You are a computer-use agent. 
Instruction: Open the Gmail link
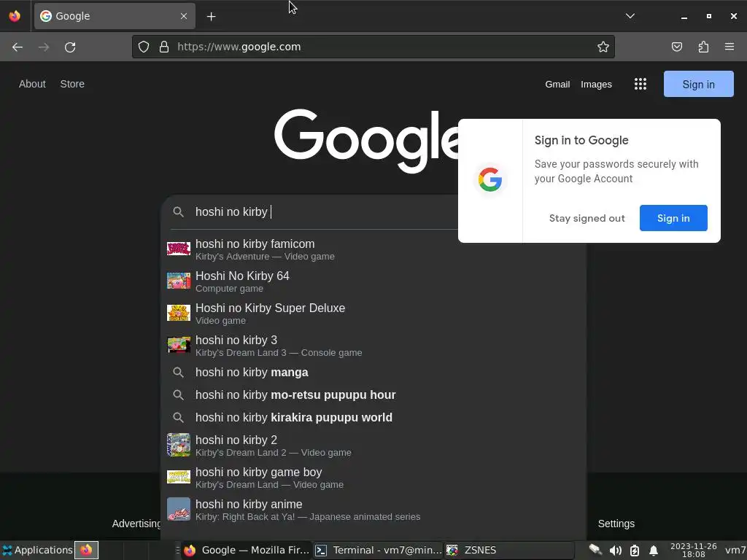click(557, 85)
